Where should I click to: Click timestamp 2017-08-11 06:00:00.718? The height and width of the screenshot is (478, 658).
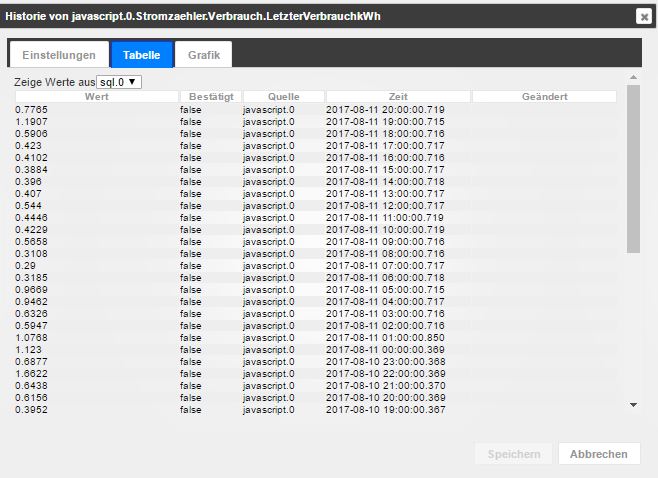(385, 277)
